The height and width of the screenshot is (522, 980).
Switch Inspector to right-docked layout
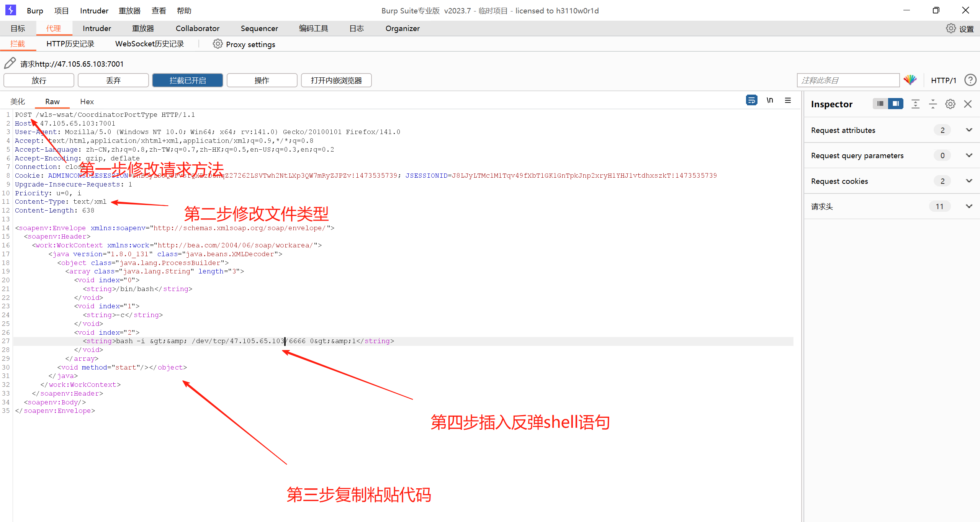pyautogui.click(x=895, y=104)
